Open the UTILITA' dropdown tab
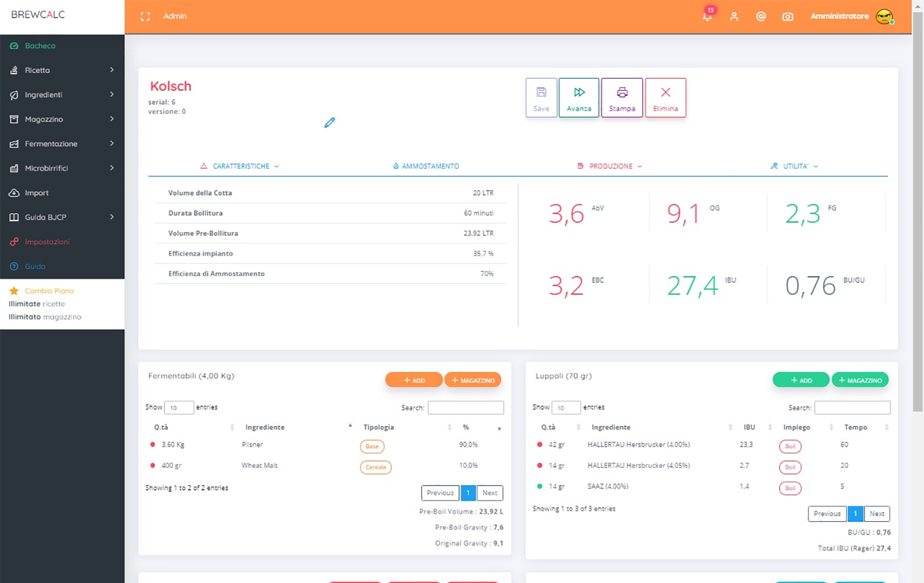Screen dimensions: 924x583 click(794, 166)
